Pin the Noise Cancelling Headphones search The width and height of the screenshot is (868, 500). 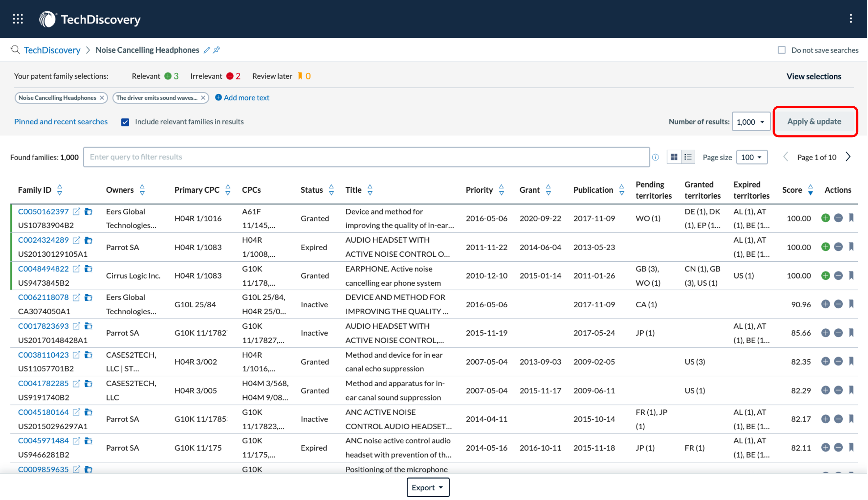point(217,50)
